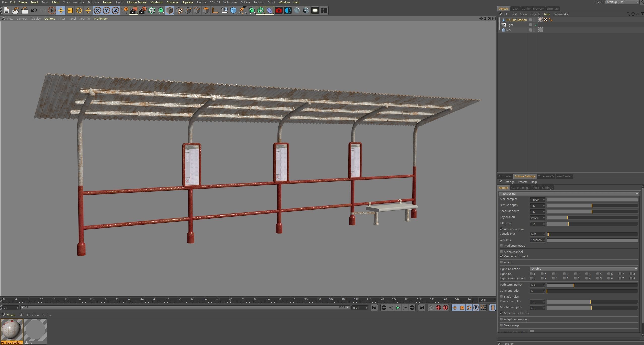Toggle the Minimize net traffic checkbox
This screenshot has width=644, height=345.
(x=501, y=313)
